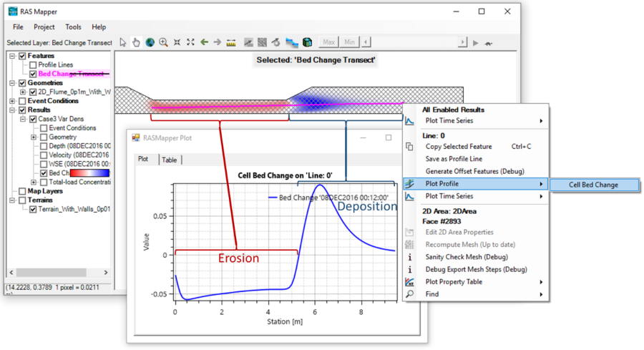The image size is (644, 350).
Task: Expand the Total-load Concentration node
Action: pos(34,183)
